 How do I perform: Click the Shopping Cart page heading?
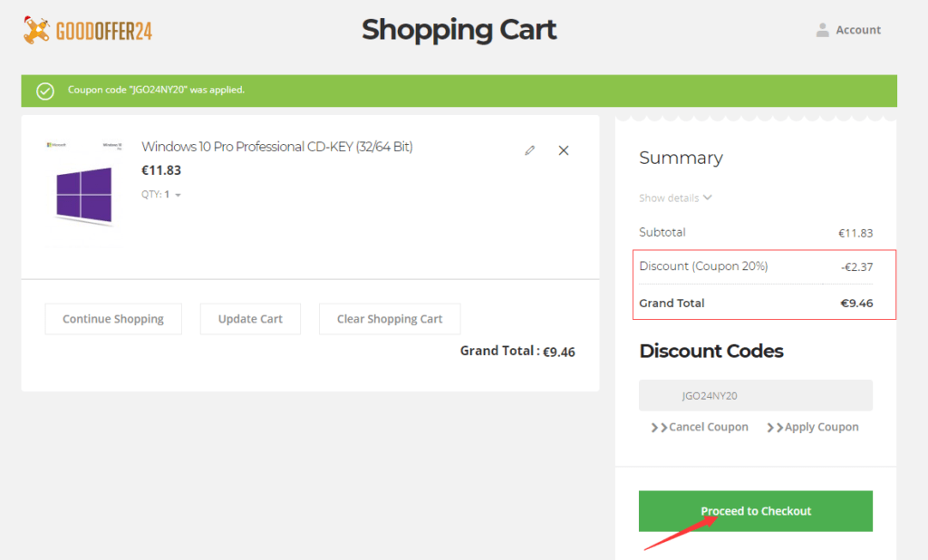click(459, 30)
